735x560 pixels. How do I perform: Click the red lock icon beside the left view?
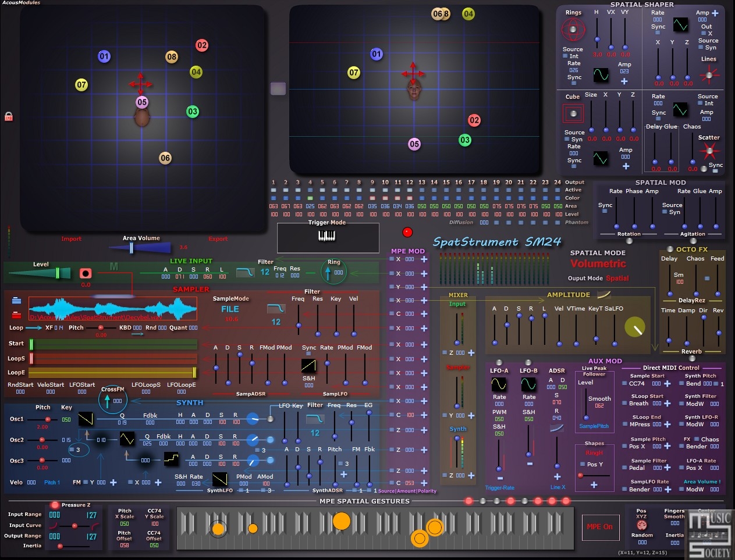9,116
